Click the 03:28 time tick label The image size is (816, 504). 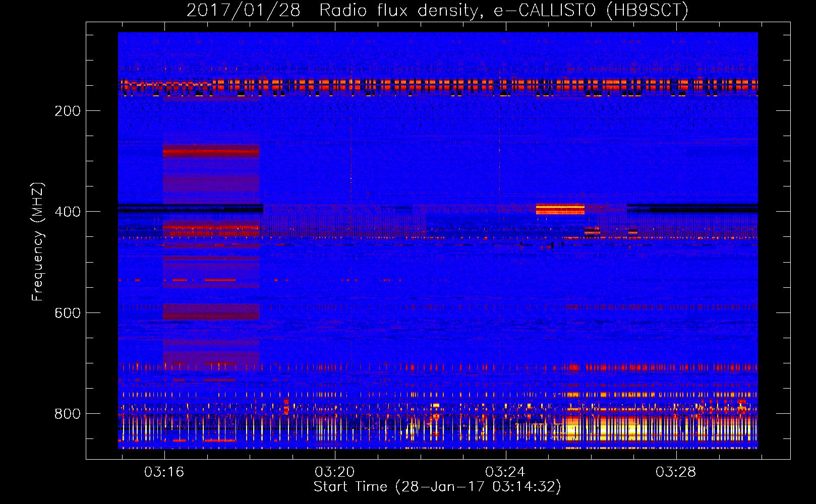pos(676,472)
